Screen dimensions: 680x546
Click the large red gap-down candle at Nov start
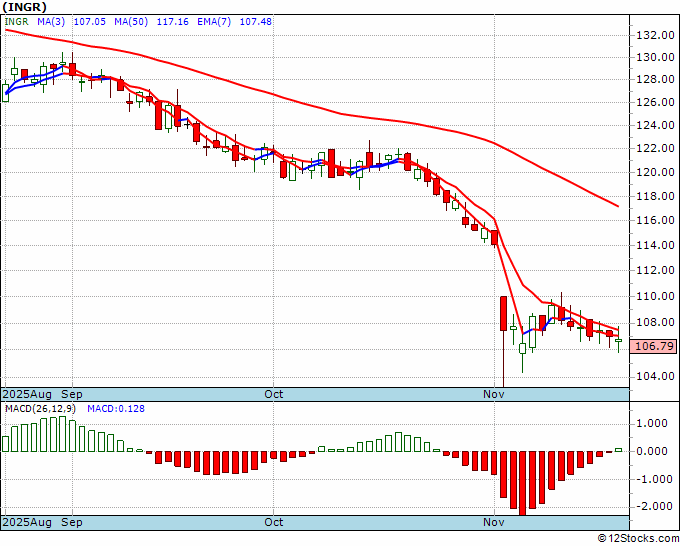pyautogui.click(x=503, y=314)
